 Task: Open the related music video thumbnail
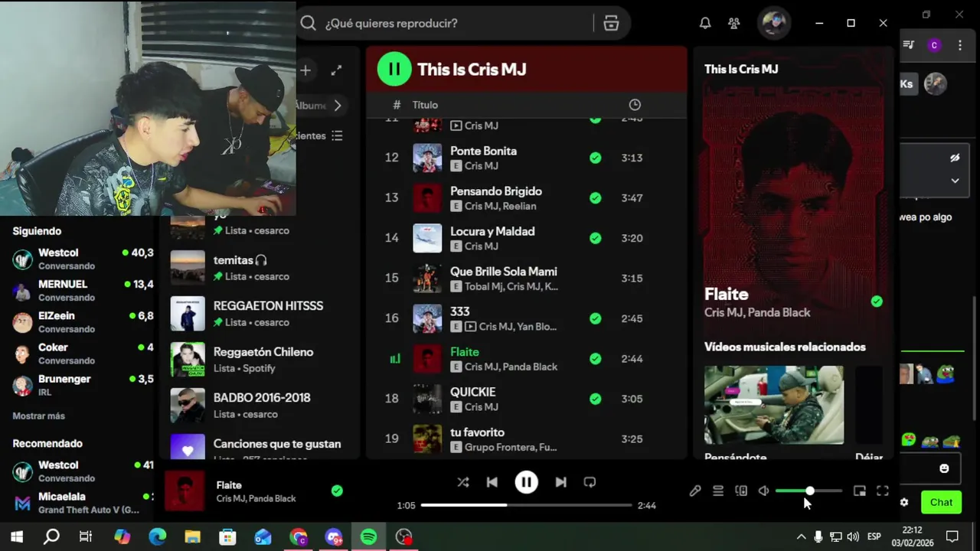(774, 405)
